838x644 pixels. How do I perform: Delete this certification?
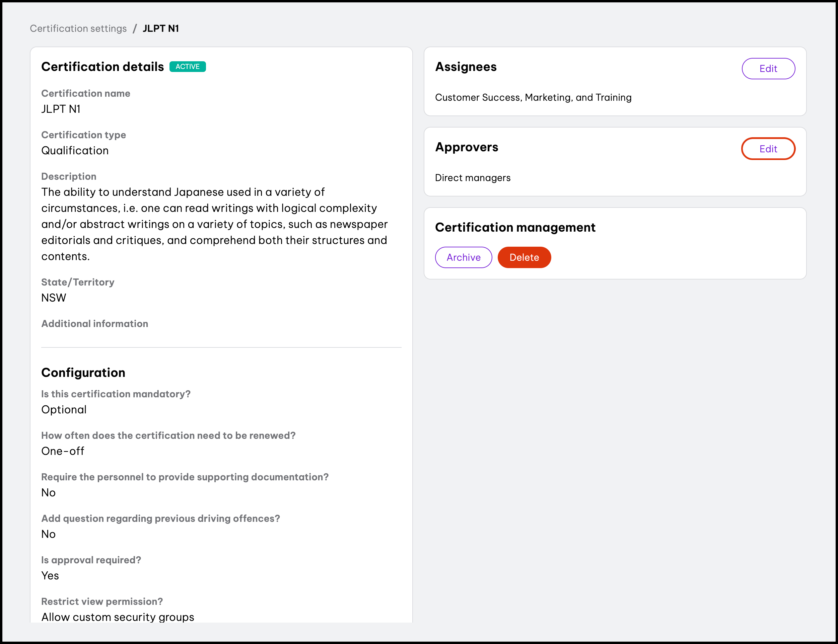[524, 257]
